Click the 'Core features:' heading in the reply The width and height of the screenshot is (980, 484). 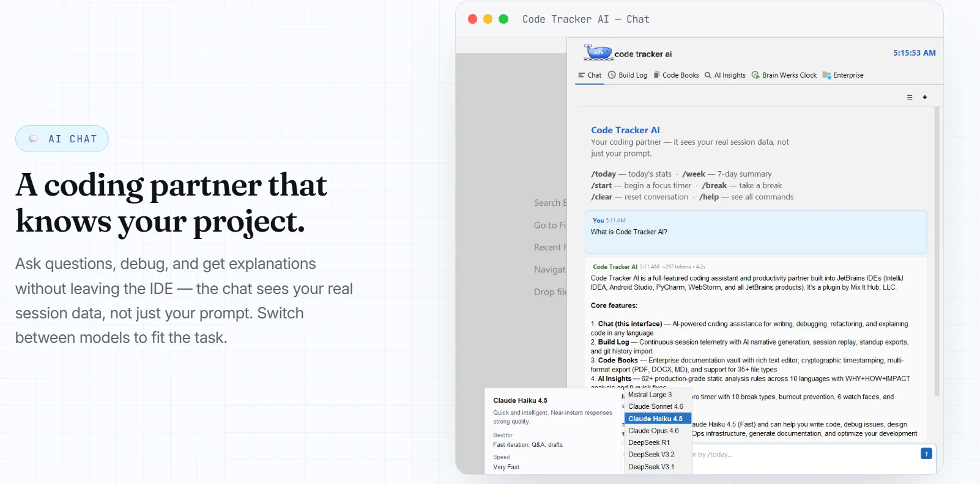[x=614, y=306]
